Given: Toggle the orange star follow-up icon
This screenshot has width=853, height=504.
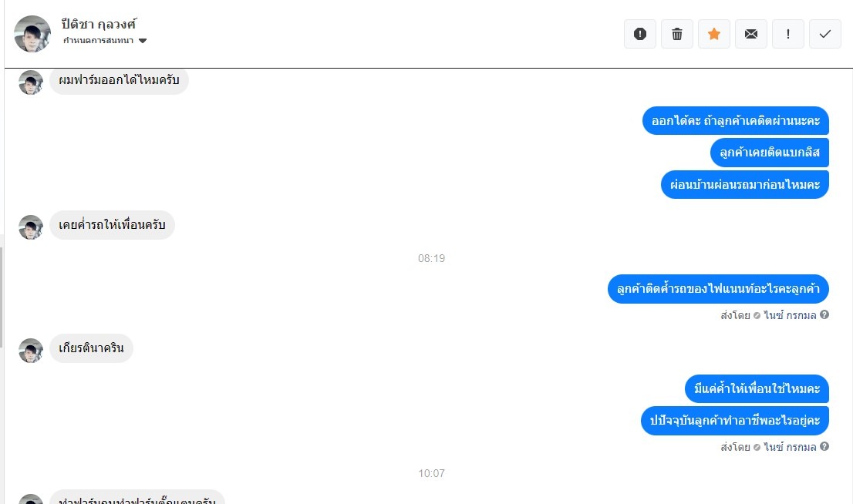Looking at the screenshot, I should tap(713, 34).
